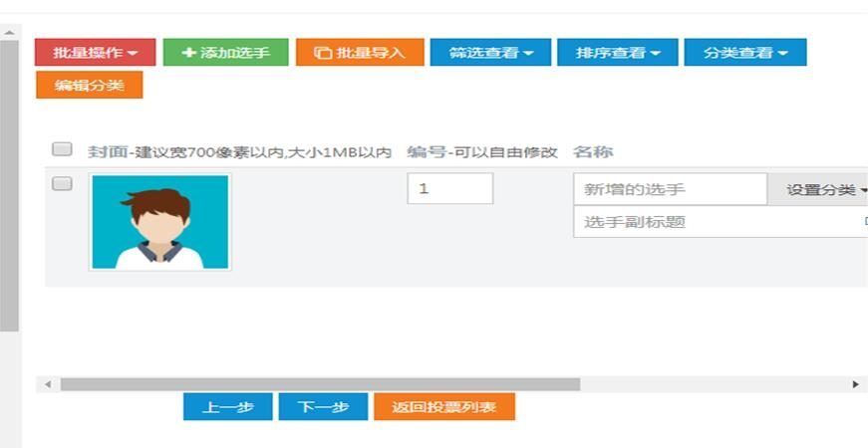Click the plus icon on 添加选手
The height and width of the screenshot is (448, 868).
pos(189,53)
